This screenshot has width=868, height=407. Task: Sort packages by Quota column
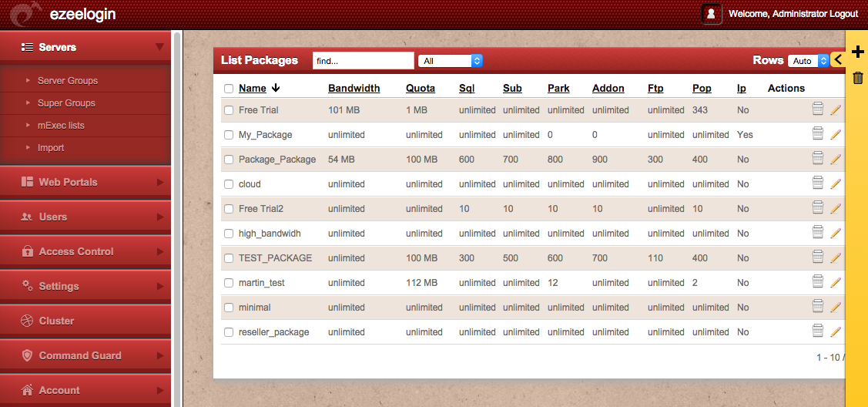pyautogui.click(x=421, y=88)
